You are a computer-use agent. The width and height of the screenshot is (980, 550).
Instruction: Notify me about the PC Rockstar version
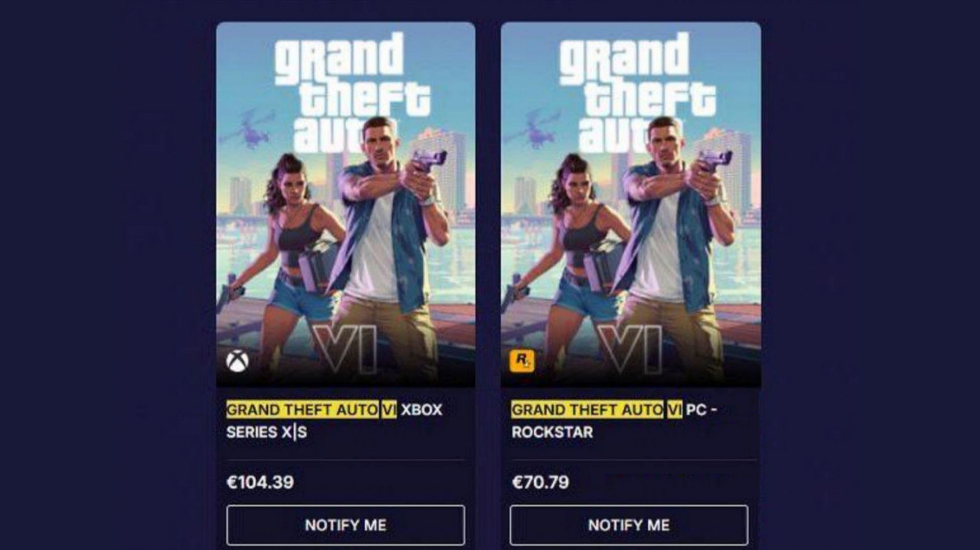(x=629, y=525)
